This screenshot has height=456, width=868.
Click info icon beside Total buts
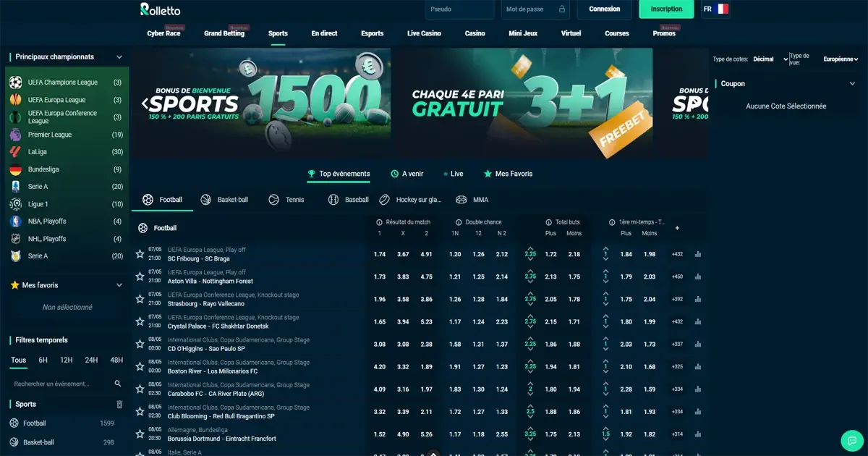(548, 222)
